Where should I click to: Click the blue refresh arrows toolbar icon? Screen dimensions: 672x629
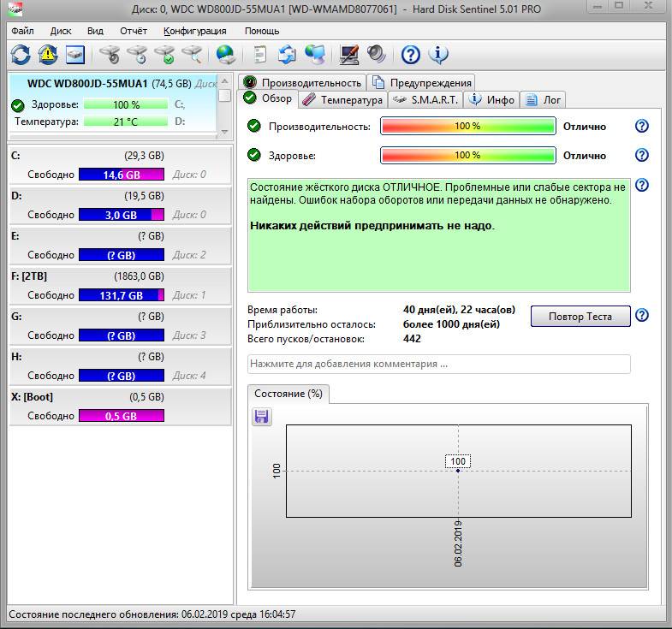coord(20,55)
